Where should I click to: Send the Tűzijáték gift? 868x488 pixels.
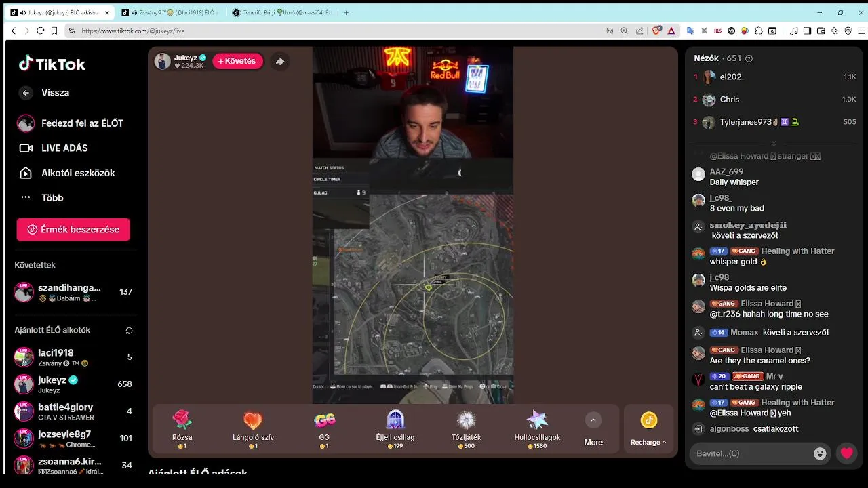point(467,430)
